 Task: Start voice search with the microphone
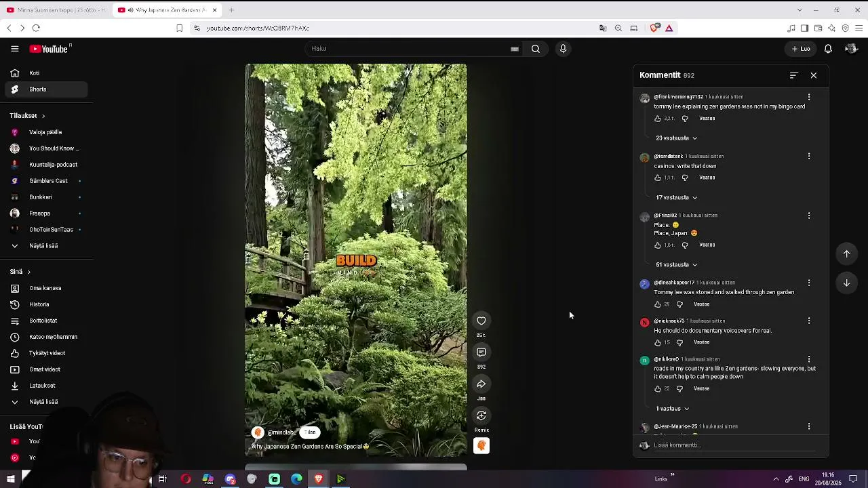[563, 49]
